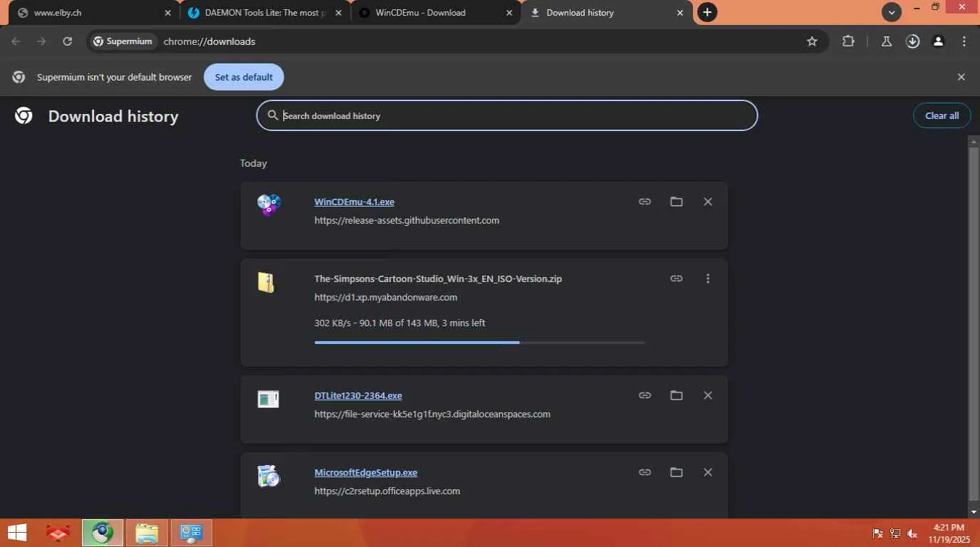Viewport: 980px width, 547px height.
Task: Open the WinCDEmu-4.1.exe file link
Action: coord(354,202)
